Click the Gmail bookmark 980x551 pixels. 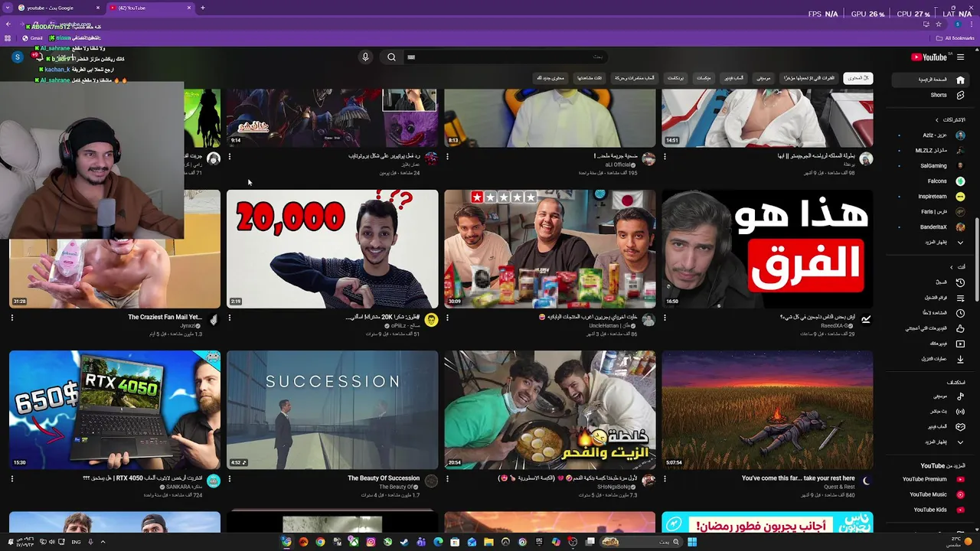click(x=33, y=38)
